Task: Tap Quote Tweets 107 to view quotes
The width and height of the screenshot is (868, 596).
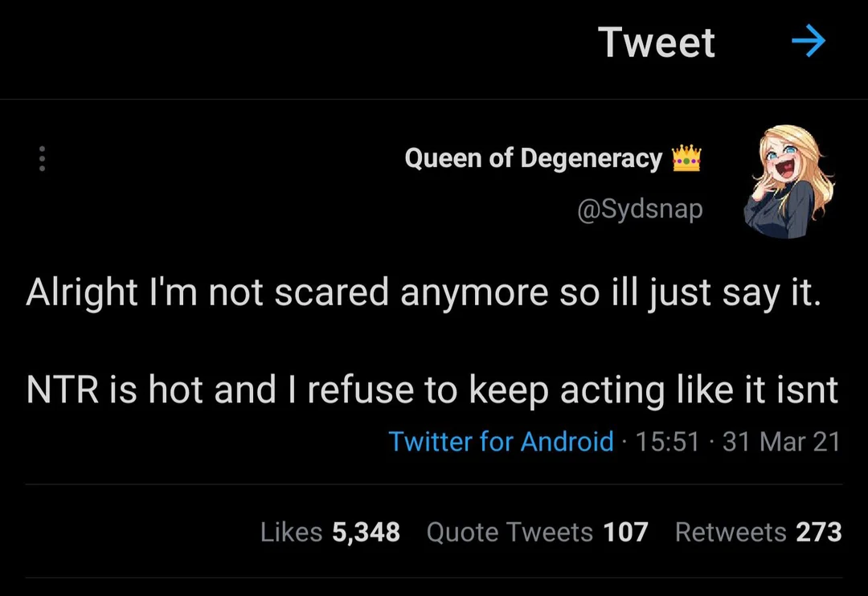Action: (538, 531)
